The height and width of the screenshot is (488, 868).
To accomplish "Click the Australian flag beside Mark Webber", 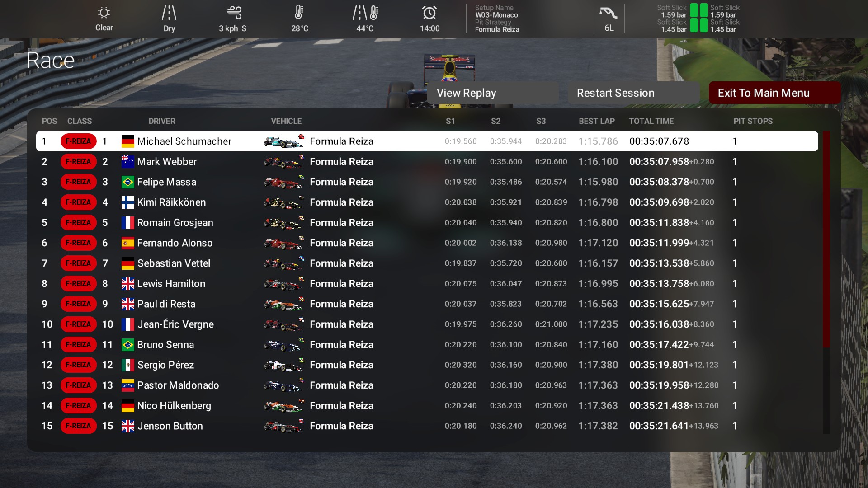I will coord(128,162).
